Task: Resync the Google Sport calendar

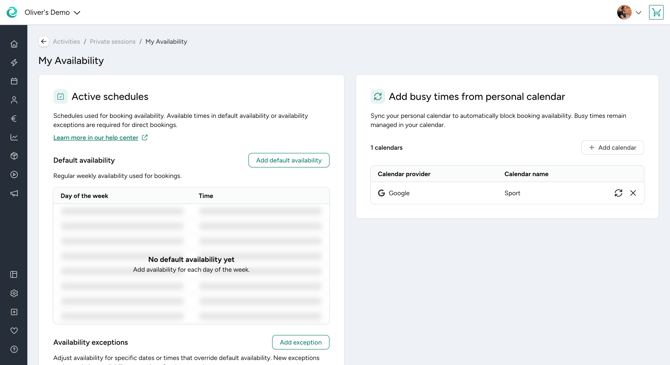Action: 618,193
